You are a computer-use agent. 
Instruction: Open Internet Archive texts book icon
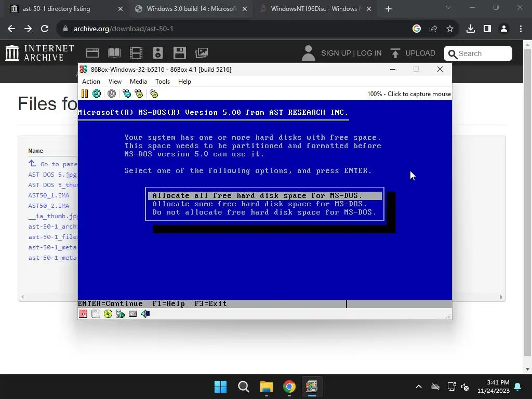[x=114, y=53]
